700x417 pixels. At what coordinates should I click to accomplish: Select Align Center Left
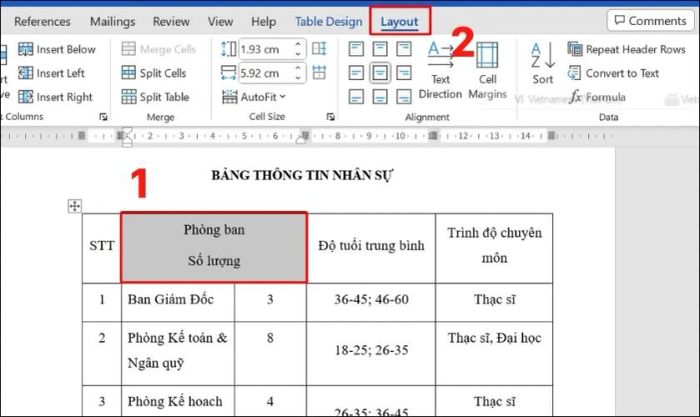click(x=356, y=72)
